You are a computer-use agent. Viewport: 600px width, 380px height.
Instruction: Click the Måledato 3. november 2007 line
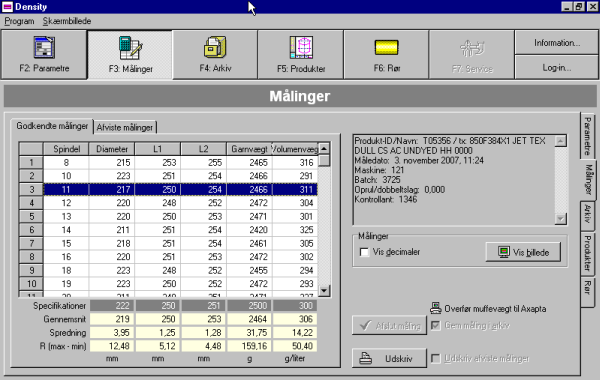tap(419, 160)
